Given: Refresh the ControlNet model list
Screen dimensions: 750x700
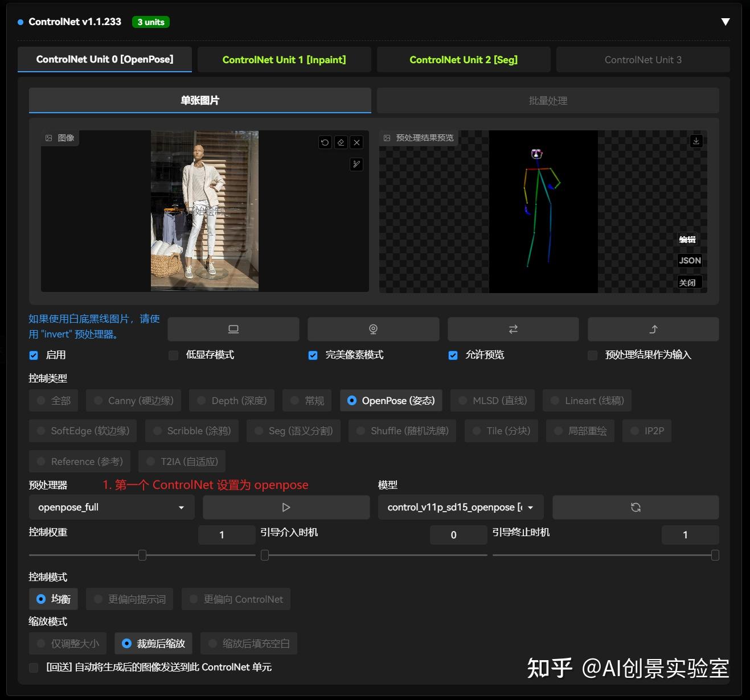Looking at the screenshot, I should (x=636, y=507).
